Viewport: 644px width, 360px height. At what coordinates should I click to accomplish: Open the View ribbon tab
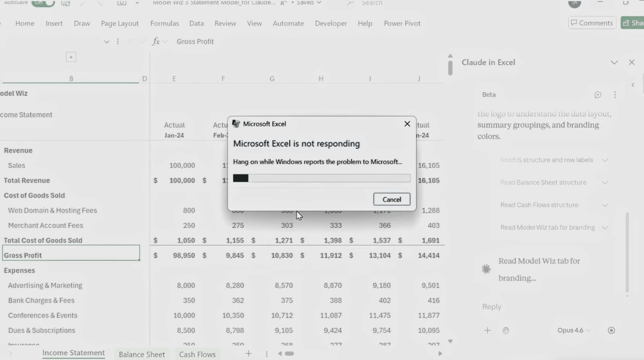tap(255, 23)
